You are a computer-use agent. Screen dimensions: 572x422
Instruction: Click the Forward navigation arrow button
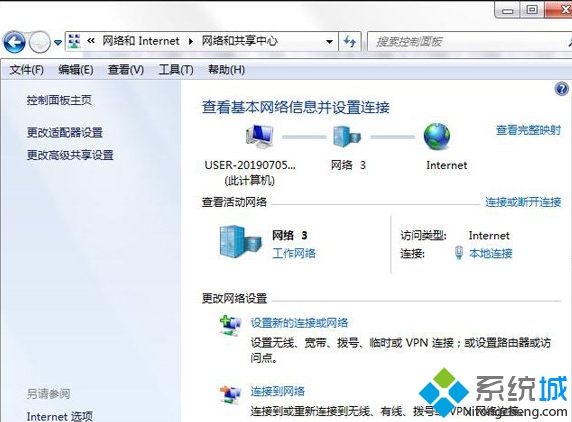point(39,42)
